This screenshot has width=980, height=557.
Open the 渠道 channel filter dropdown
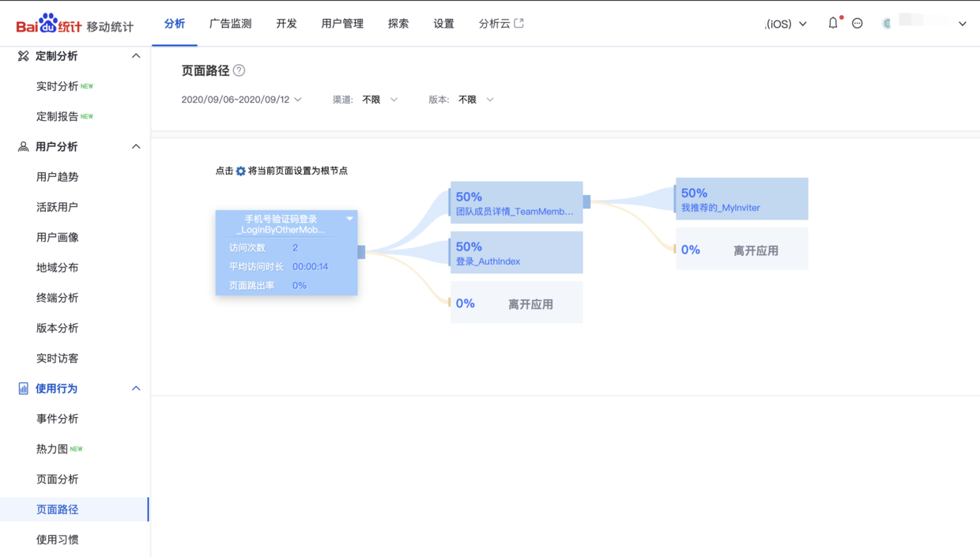pos(379,100)
